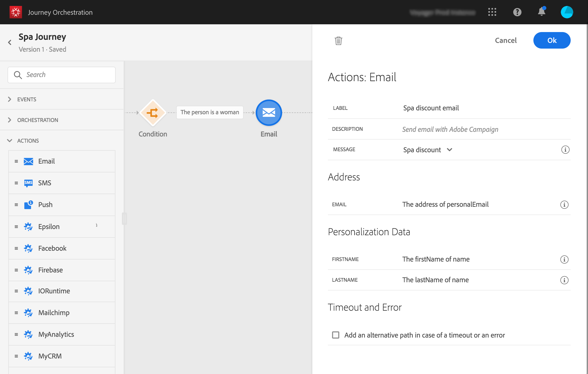The height and width of the screenshot is (374, 588).
Task: Open the app switcher grid icon
Action: click(x=492, y=12)
